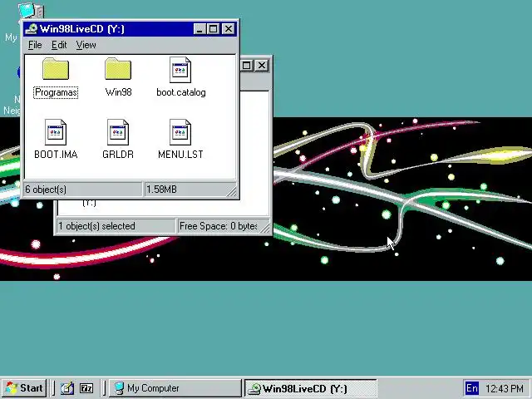
Task: Open the View menu in Win98LiveCD window
Action: 86,45
